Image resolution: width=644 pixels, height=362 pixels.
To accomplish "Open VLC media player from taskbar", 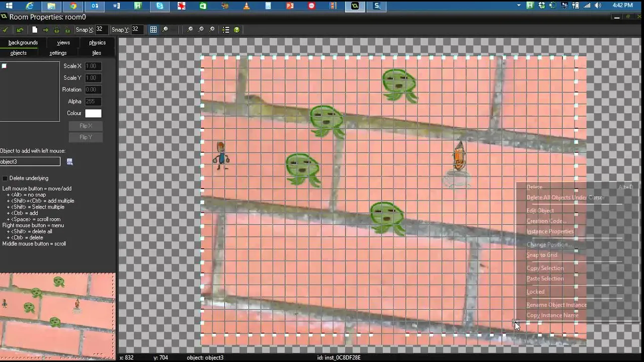I will tap(247, 6).
